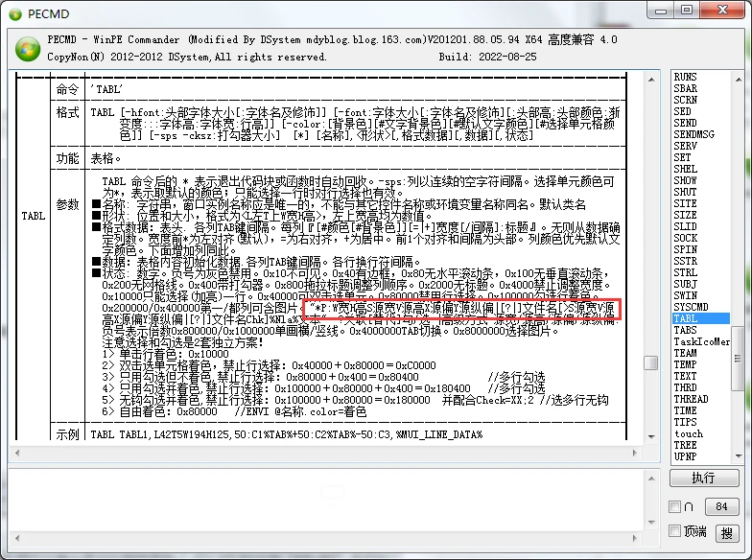Select SCRN in the command list
The height and width of the screenshot is (560, 752).
[x=685, y=100]
